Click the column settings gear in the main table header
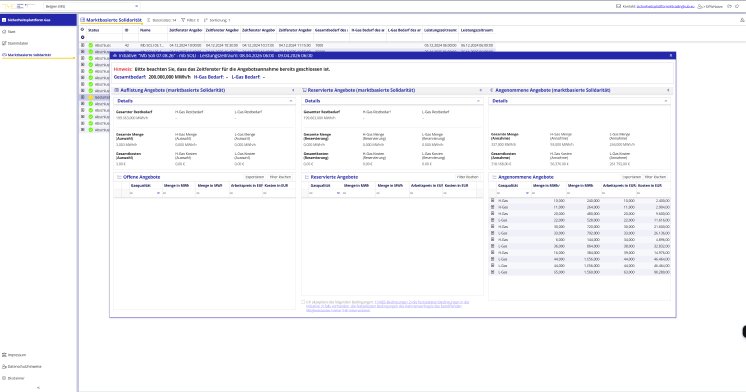The image size is (746, 392). 82,30
